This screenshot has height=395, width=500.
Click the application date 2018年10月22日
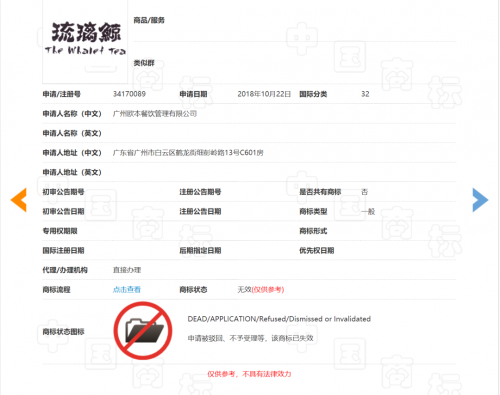[x=264, y=94]
